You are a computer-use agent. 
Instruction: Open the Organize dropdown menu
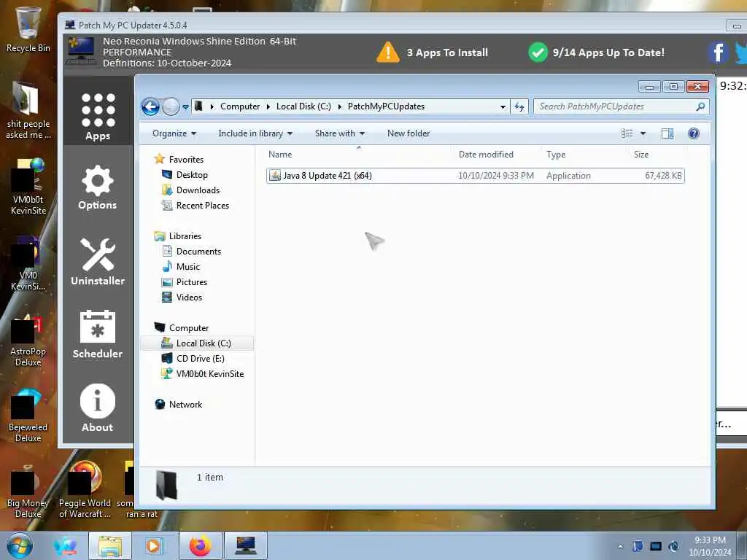(x=174, y=133)
